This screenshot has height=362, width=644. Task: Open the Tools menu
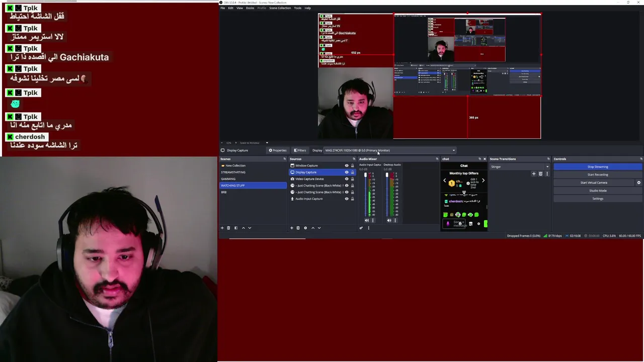[x=298, y=8]
